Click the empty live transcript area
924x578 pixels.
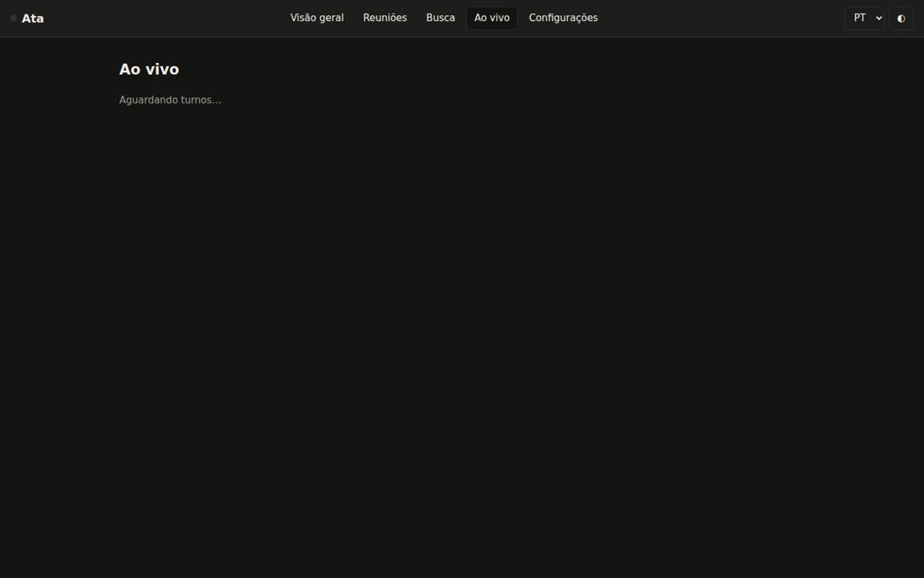(462, 342)
